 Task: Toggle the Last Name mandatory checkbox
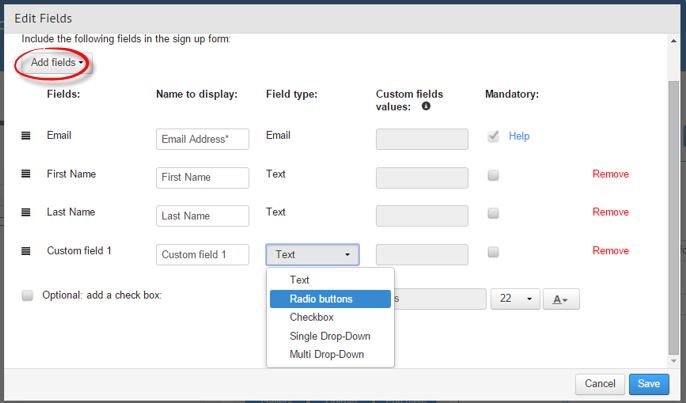click(493, 213)
